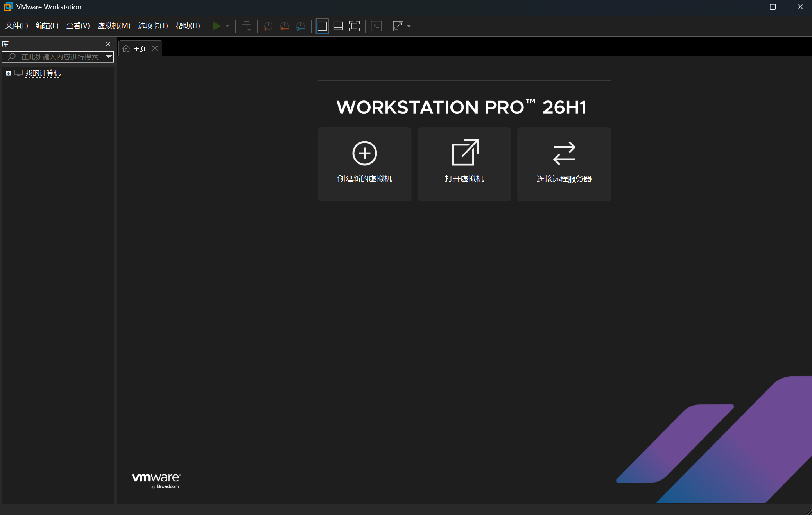Switch to the 主页 tab

140,48
